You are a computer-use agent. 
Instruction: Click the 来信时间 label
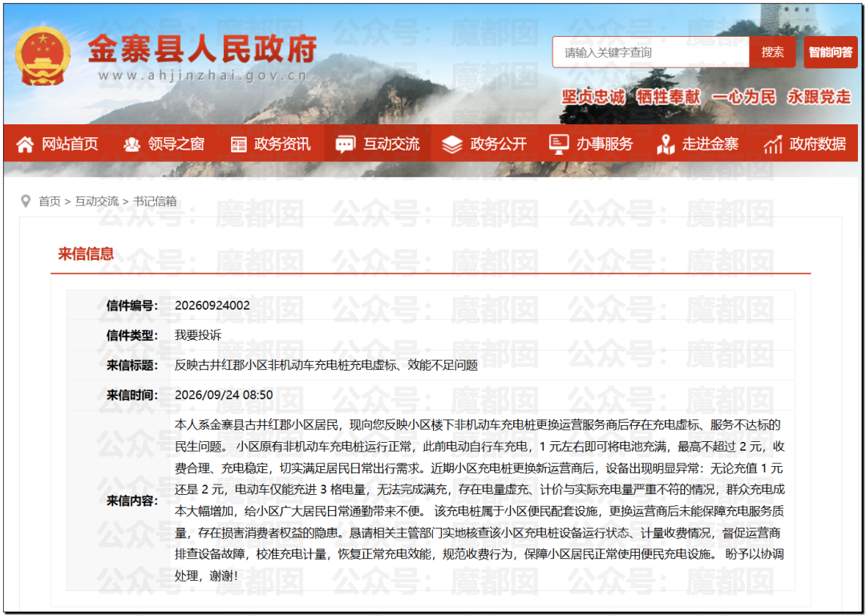coord(132,395)
